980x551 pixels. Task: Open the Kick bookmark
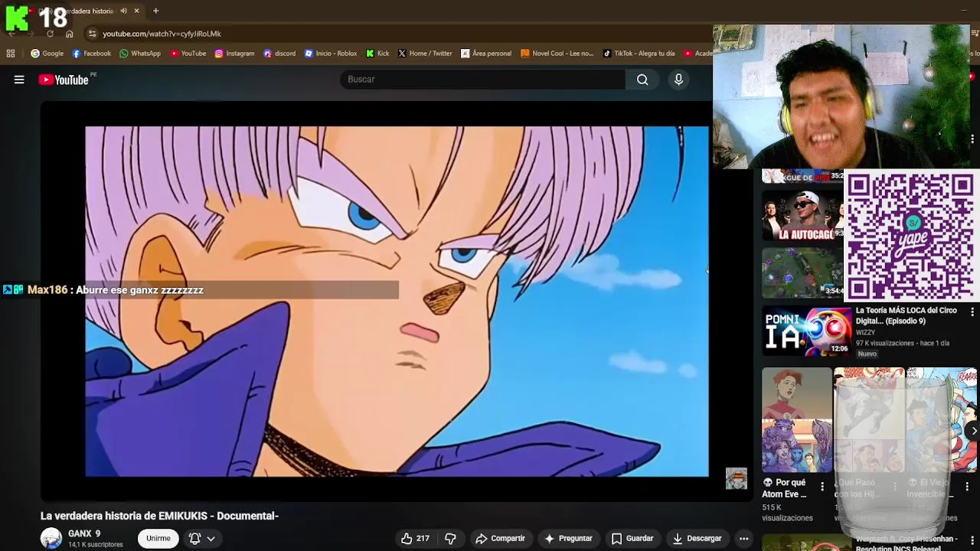coord(377,54)
